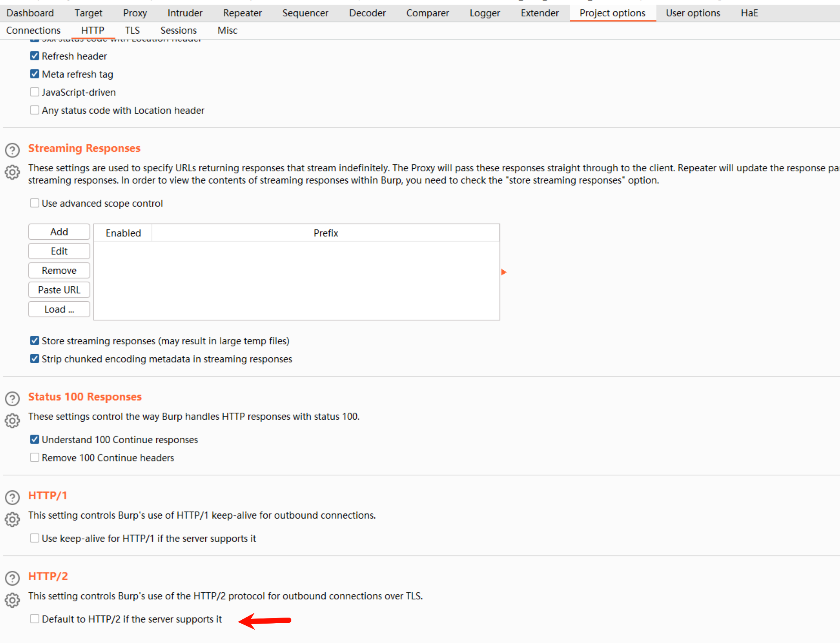Open help icon for HTTP/1 section

[x=12, y=498]
